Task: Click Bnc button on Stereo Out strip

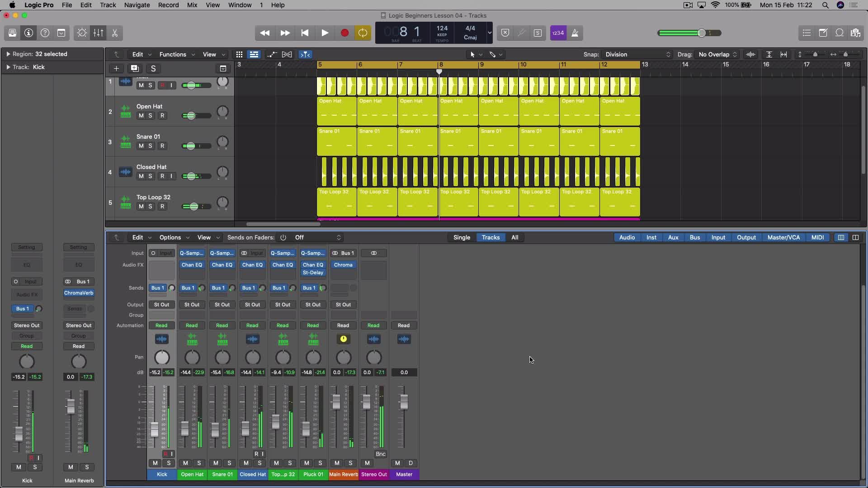Action: tap(381, 454)
